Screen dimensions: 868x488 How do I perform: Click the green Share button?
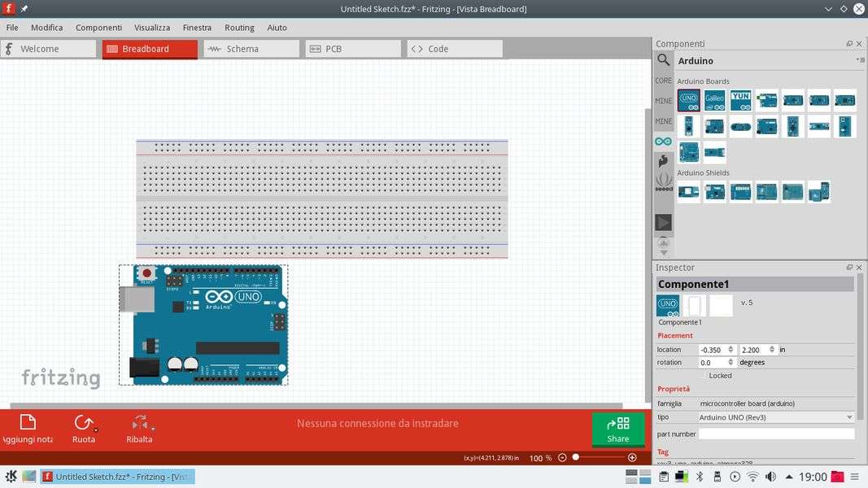[x=618, y=429]
